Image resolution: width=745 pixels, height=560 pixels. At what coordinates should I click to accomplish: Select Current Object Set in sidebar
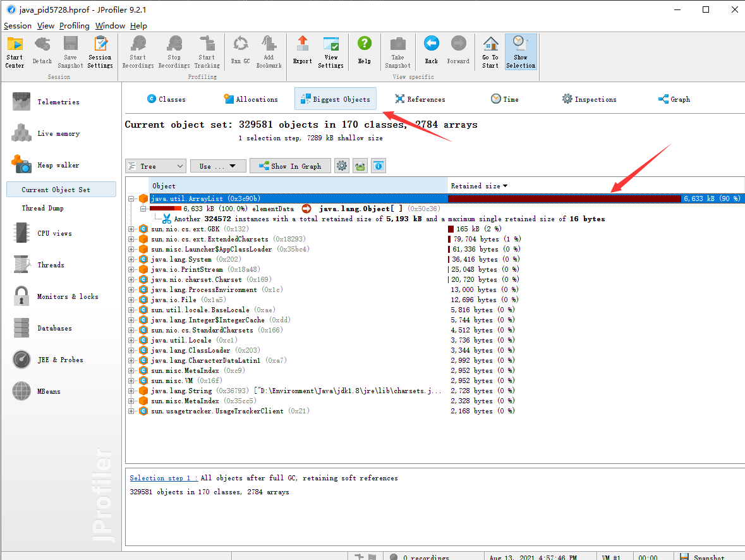click(x=61, y=189)
